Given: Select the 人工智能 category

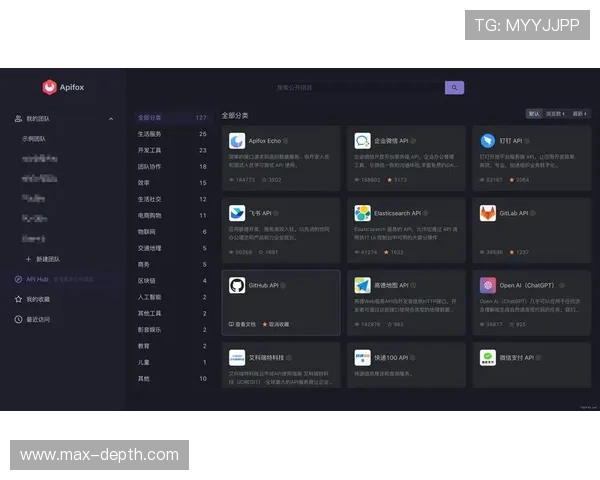Looking at the screenshot, I should click(151, 297).
